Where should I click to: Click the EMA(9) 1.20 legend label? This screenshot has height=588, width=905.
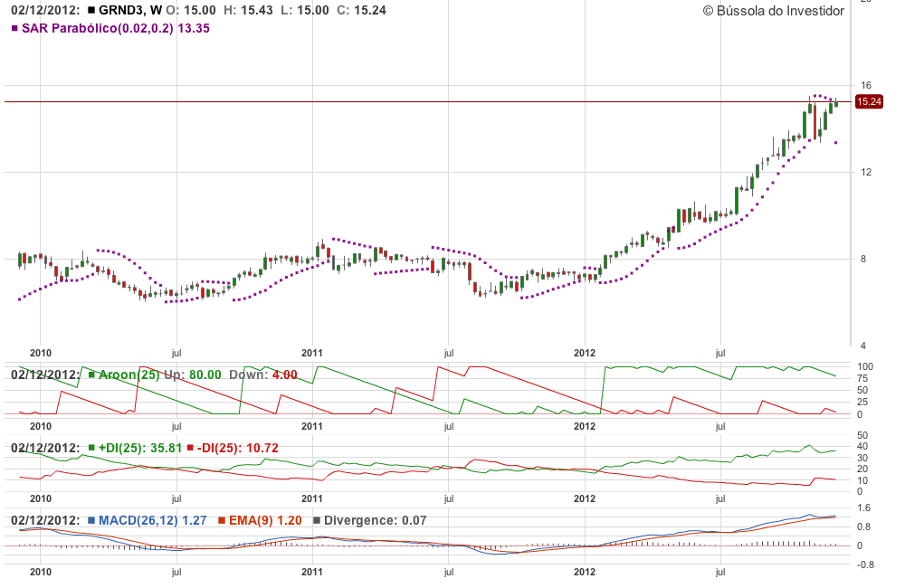265,520
